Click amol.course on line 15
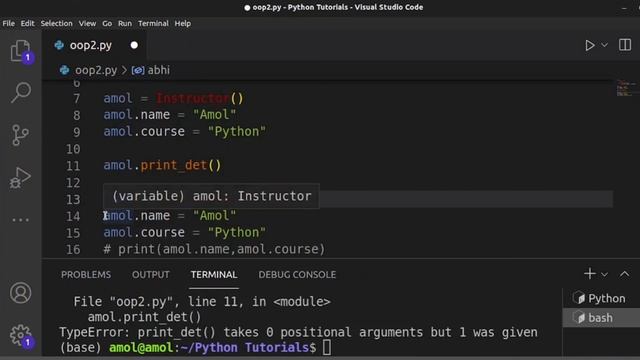640x360 pixels. pos(144,233)
